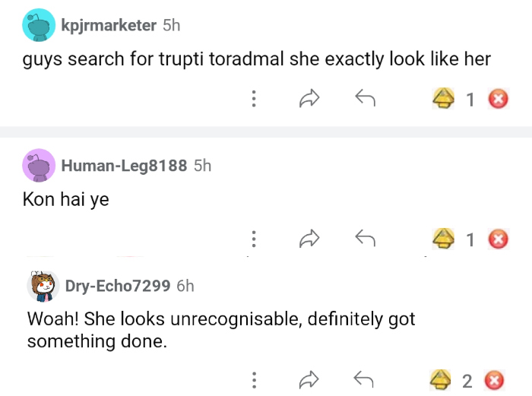Open Dry-Echo7299 username link
Image resolution: width=532 pixels, height=396 pixels.
[x=118, y=286]
